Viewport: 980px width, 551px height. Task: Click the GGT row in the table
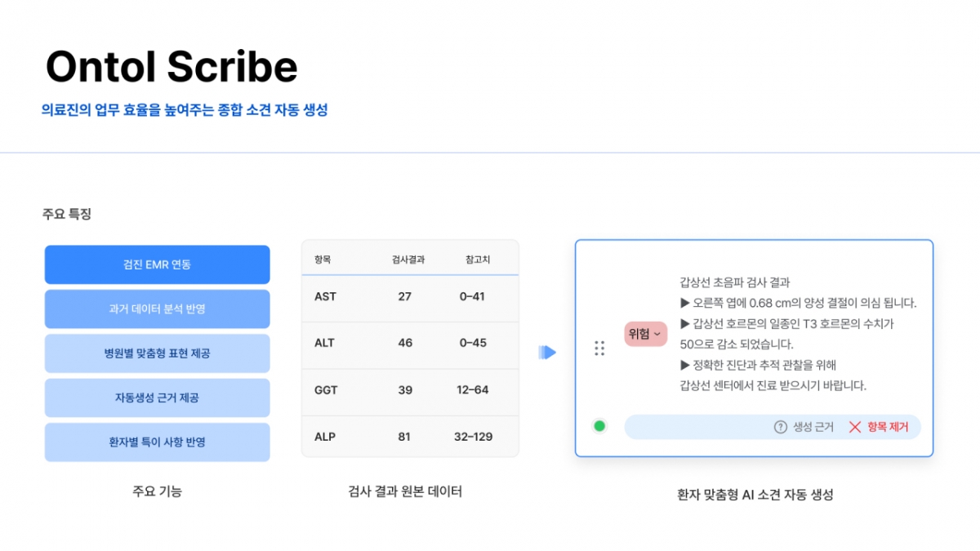pyautogui.click(x=410, y=390)
